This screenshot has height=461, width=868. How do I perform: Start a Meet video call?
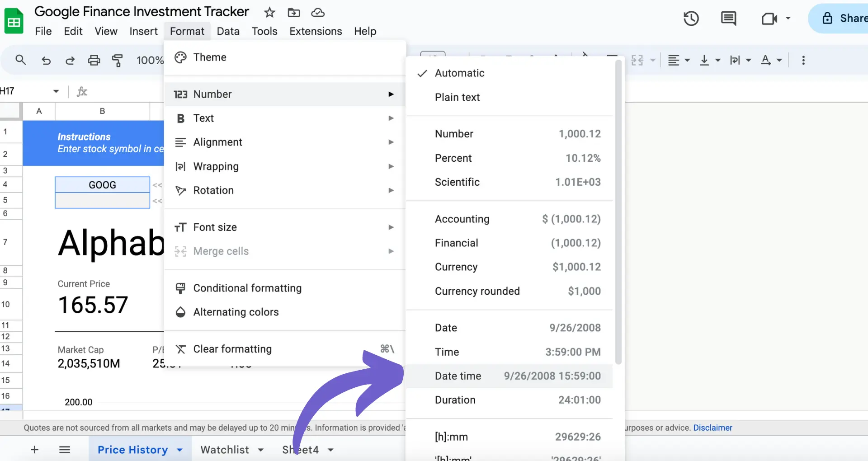click(x=769, y=19)
